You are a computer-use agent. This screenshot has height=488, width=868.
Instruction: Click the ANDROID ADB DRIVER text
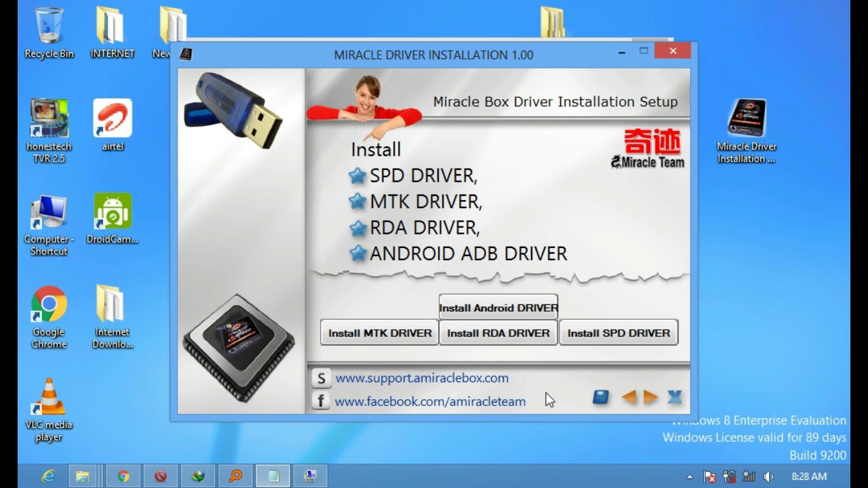469,253
